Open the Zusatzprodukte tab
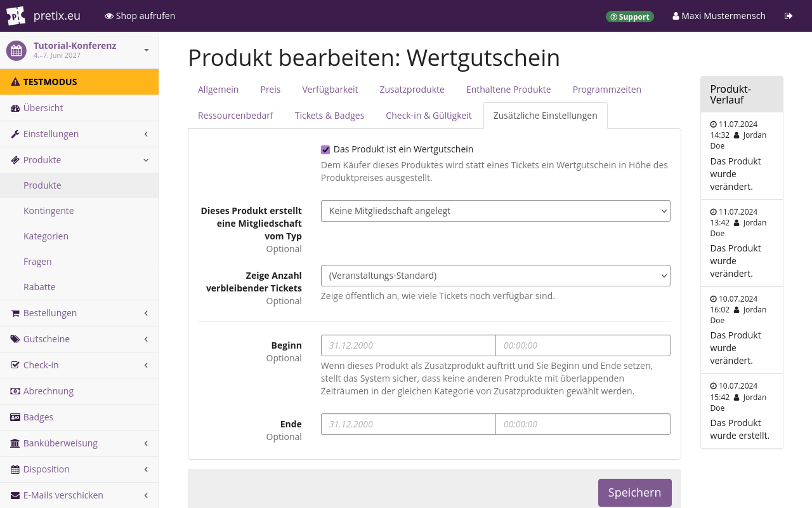The height and width of the screenshot is (508, 812). (412, 90)
